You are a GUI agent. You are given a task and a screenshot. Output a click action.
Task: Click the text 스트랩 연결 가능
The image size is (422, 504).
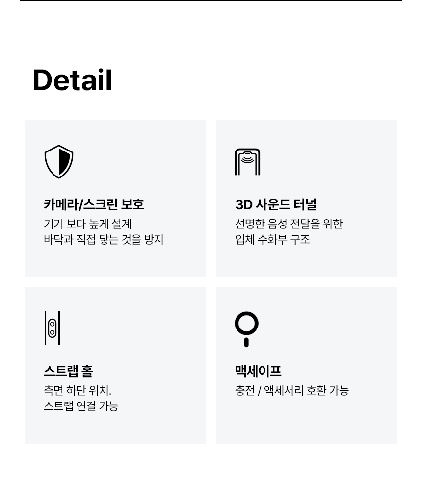click(x=81, y=406)
